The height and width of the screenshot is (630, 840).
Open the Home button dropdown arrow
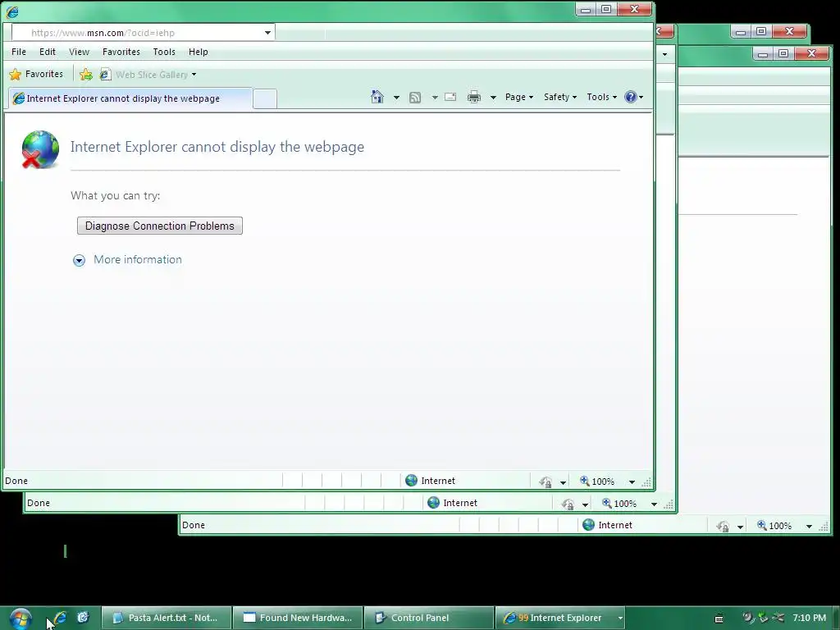(396, 98)
